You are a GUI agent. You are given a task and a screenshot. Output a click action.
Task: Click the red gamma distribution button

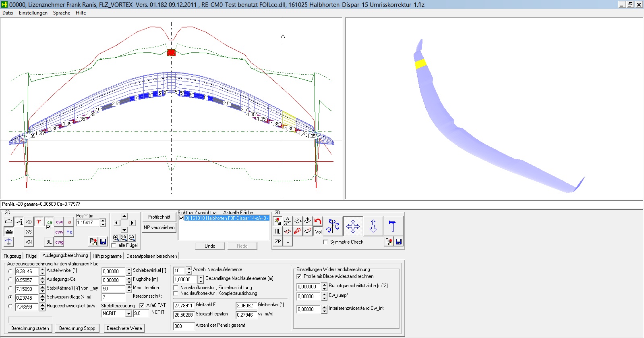39,221
